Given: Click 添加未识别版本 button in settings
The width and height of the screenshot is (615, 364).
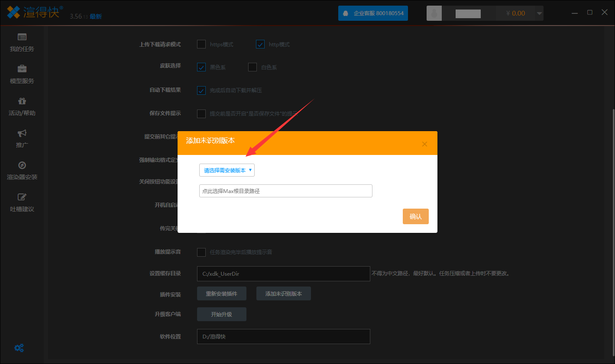Looking at the screenshot, I should tap(284, 293).
